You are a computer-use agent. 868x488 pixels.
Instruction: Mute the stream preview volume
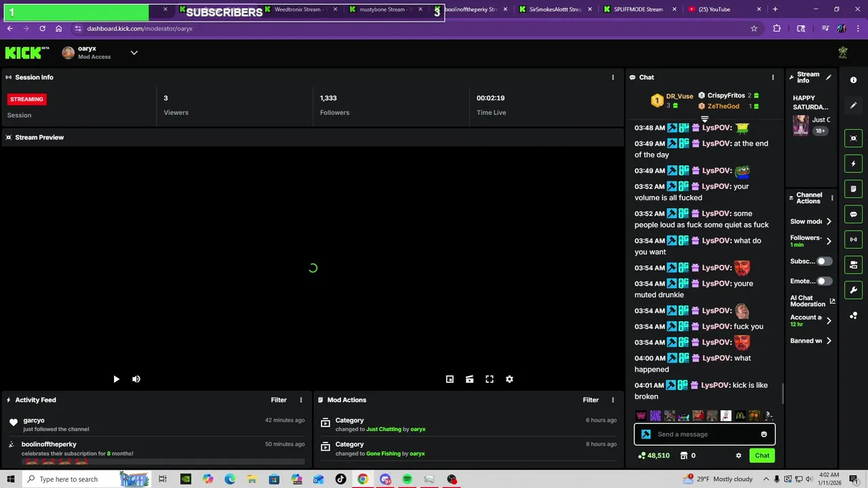pyautogui.click(x=136, y=380)
